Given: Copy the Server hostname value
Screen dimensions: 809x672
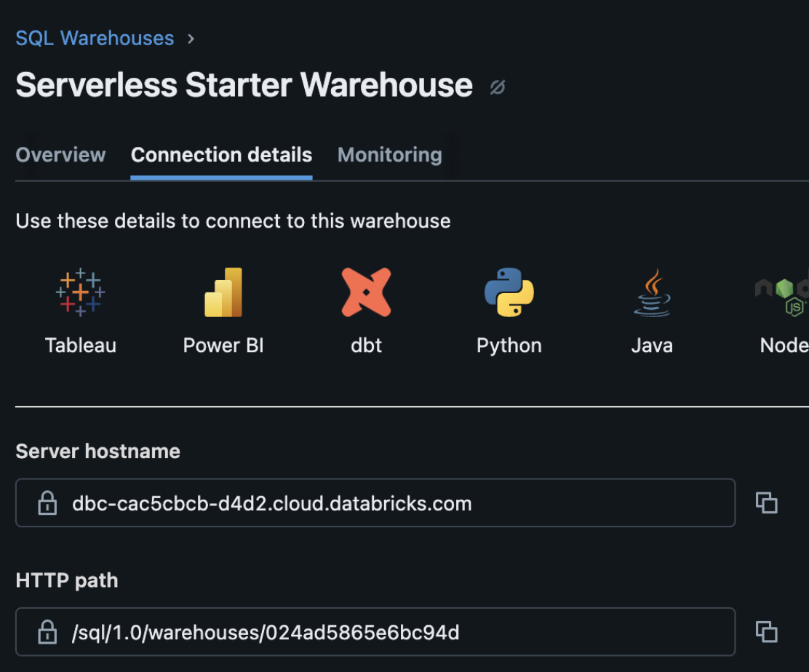Looking at the screenshot, I should point(766,503).
